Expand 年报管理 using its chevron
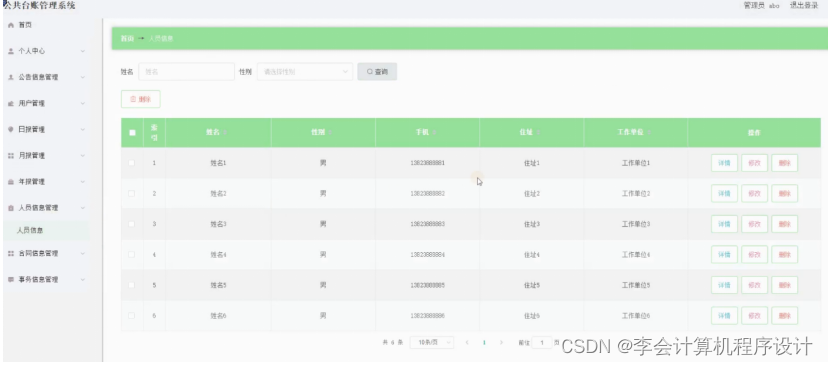Viewport: 828px width, 365px height. (x=83, y=182)
